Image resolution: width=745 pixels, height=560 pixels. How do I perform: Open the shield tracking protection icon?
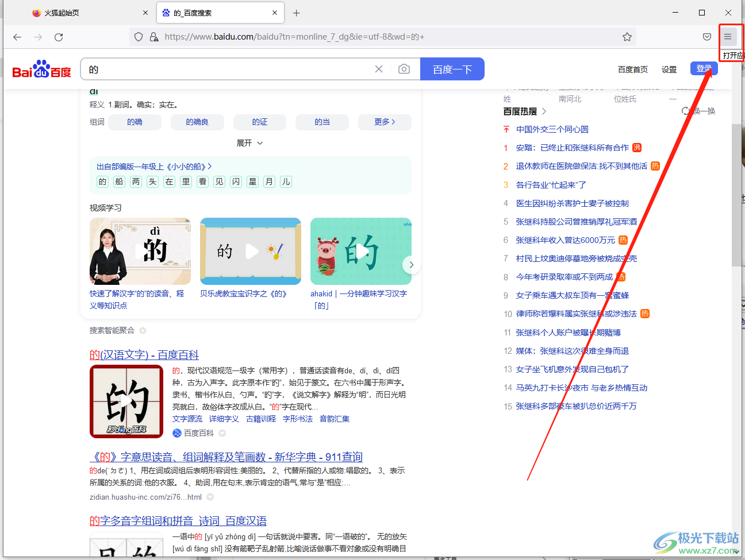pyautogui.click(x=139, y=37)
